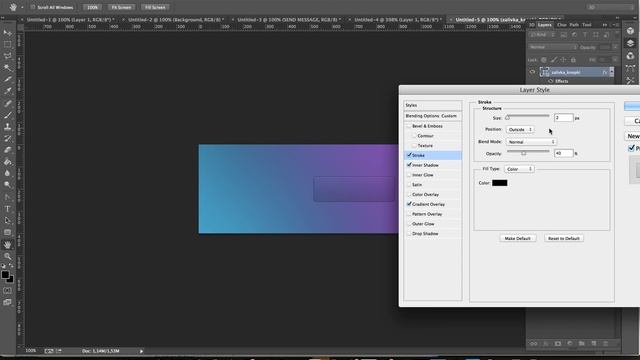
Task: Enable the Drop Shadow effect
Action: [409, 233]
